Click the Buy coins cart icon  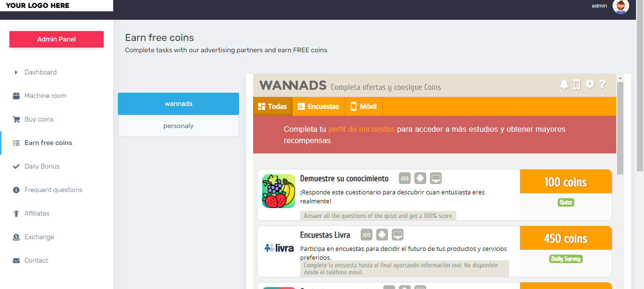coord(16,119)
